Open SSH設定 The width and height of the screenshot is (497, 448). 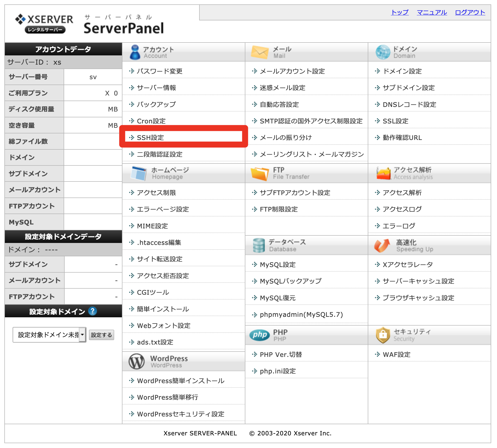150,138
